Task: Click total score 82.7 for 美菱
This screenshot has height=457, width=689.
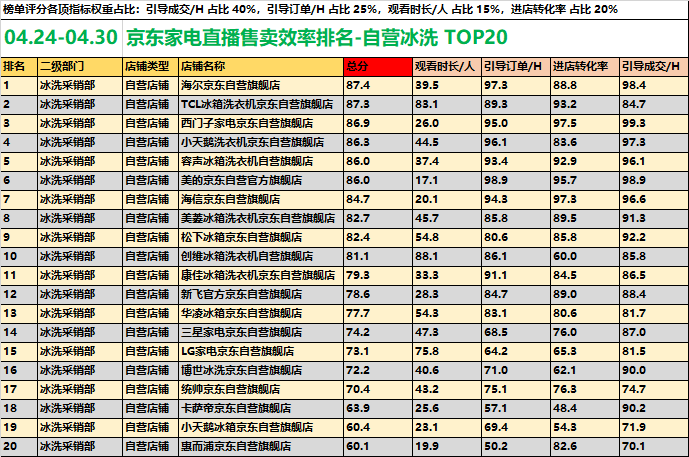Action: (378, 218)
